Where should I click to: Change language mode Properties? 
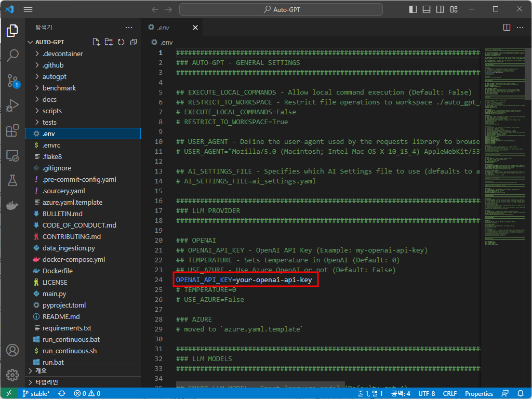tap(478, 394)
